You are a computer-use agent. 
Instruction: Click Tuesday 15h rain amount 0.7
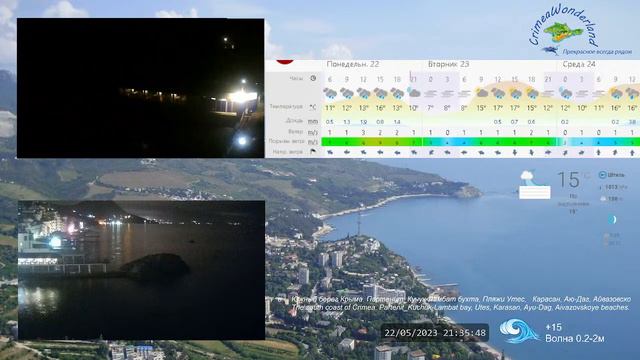pos(515,122)
